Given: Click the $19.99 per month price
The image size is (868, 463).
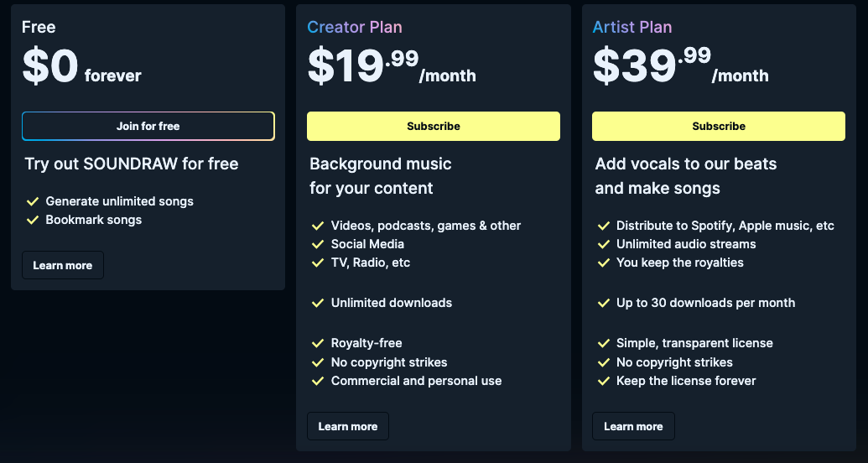Looking at the screenshot, I should coord(391,66).
